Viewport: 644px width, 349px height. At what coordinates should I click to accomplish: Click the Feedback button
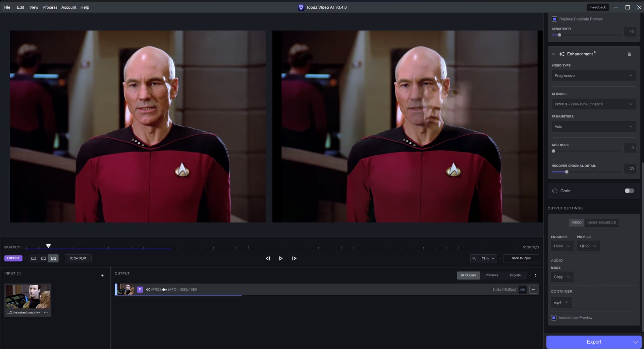[598, 7]
